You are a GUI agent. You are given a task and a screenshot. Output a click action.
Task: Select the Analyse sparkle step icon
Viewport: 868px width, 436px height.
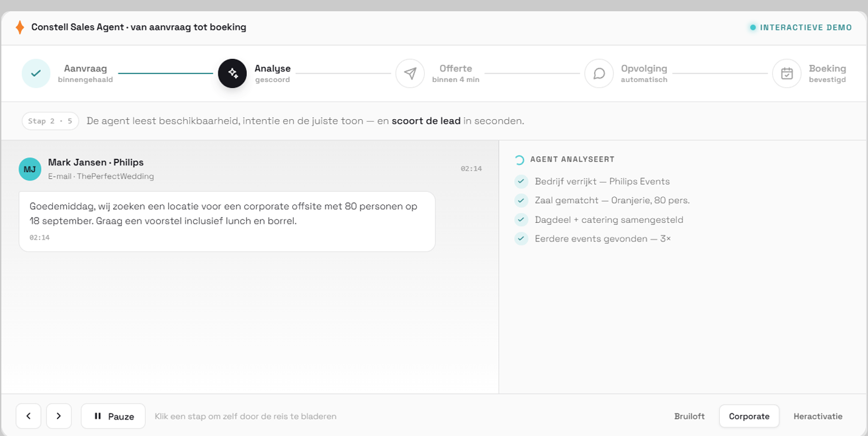[232, 73]
